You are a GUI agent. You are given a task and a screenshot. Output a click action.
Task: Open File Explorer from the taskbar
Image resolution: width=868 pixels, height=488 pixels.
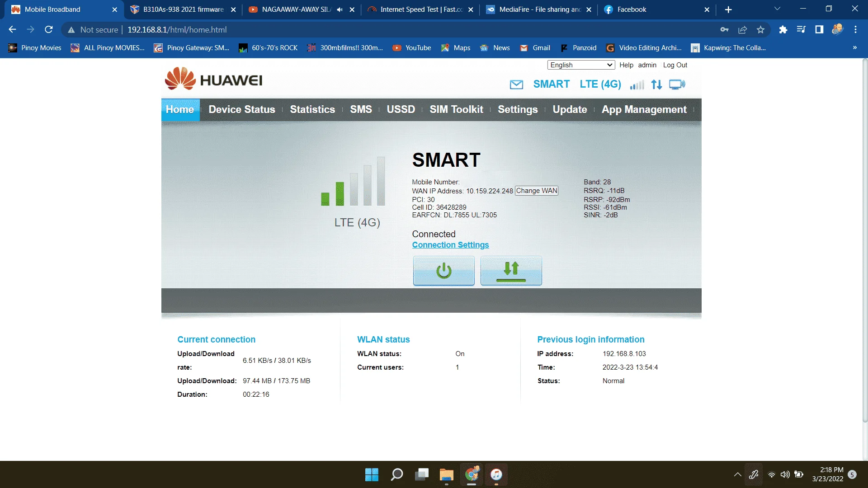[x=447, y=474]
